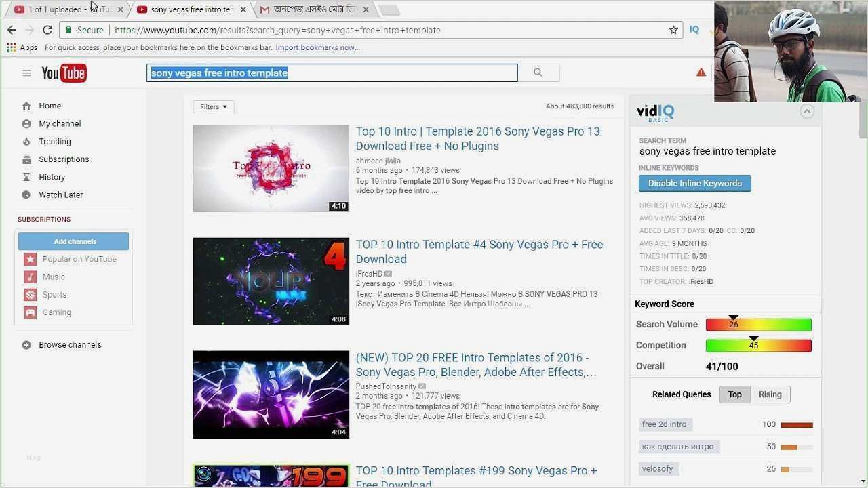Bookmark the page with the star icon
The image size is (868, 488).
tap(672, 30)
